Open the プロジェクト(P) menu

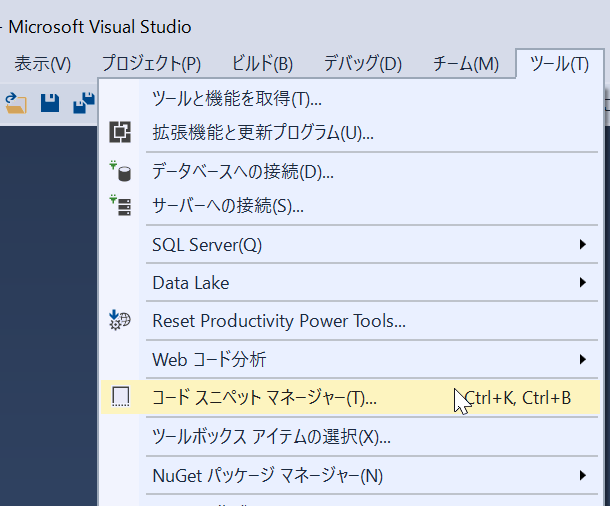tap(150, 64)
